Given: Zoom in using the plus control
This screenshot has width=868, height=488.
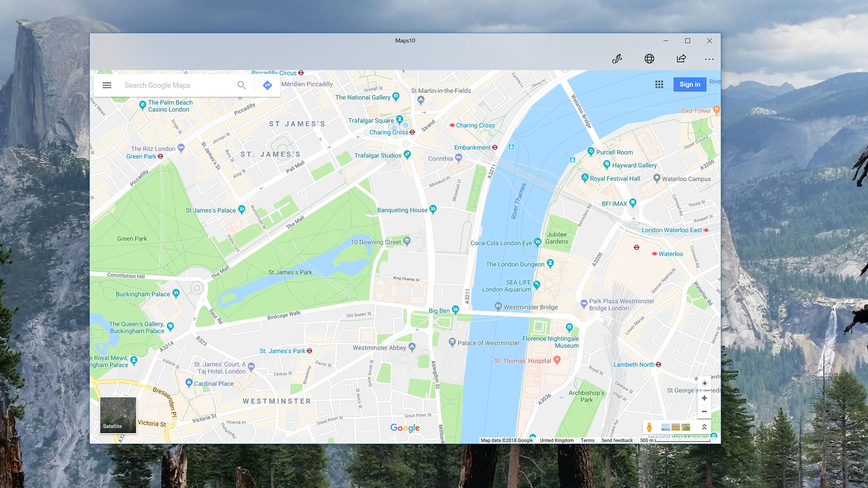Looking at the screenshot, I should pos(704,398).
